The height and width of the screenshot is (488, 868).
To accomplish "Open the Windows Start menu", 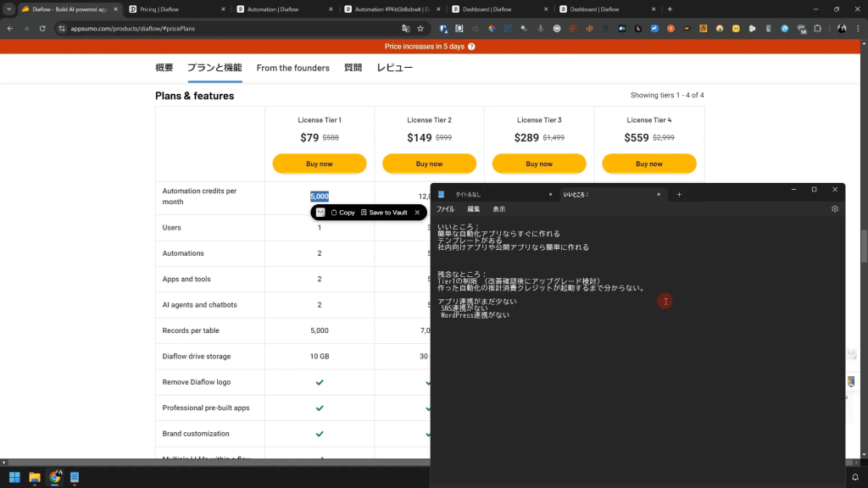I will (x=14, y=477).
